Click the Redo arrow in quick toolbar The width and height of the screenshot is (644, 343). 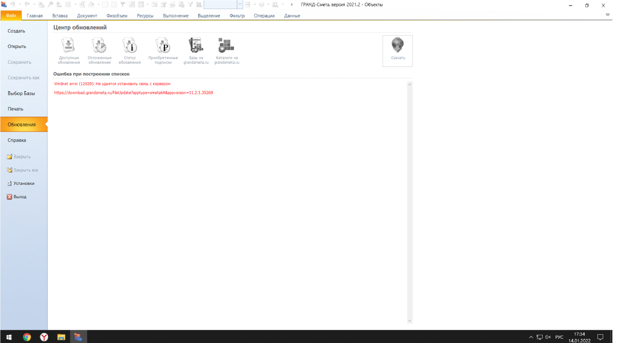pyautogui.click(x=27, y=5)
